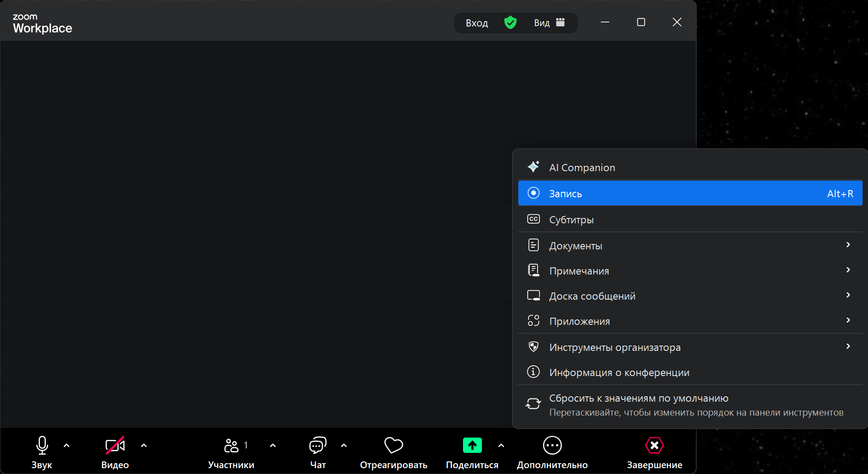Turn on camera with the Видео icon

[115, 446]
